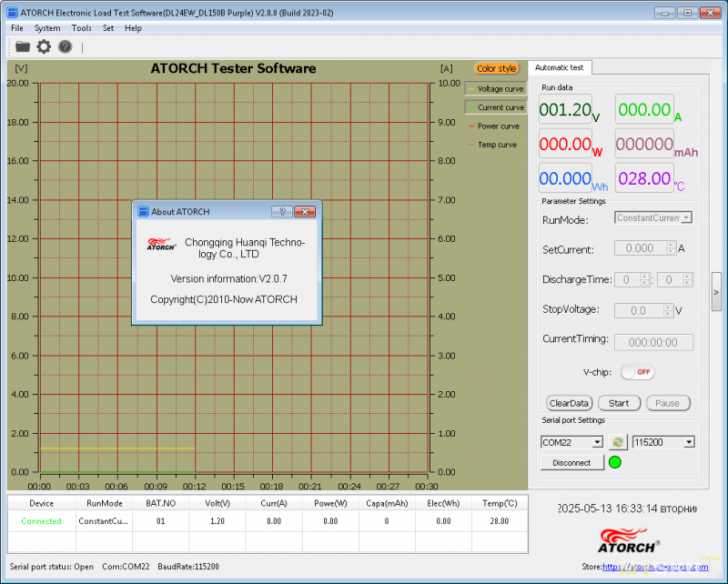Click the Capa(mAh) column header
The width and height of the screenshot is (728, 584).
click(x=387, y=503)
